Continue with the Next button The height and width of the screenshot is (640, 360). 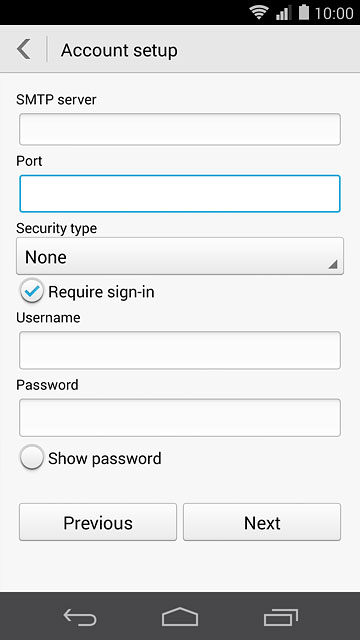coord(262,522)
